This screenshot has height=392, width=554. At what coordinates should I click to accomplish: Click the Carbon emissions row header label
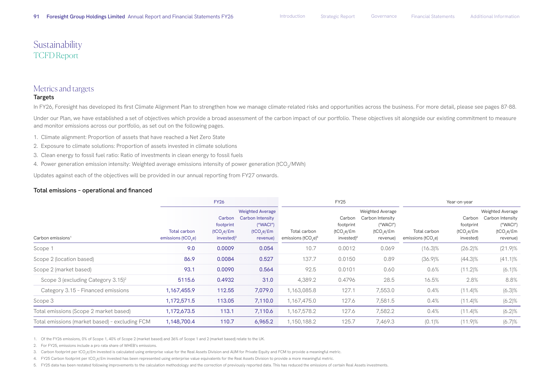(x=52, y=238)
